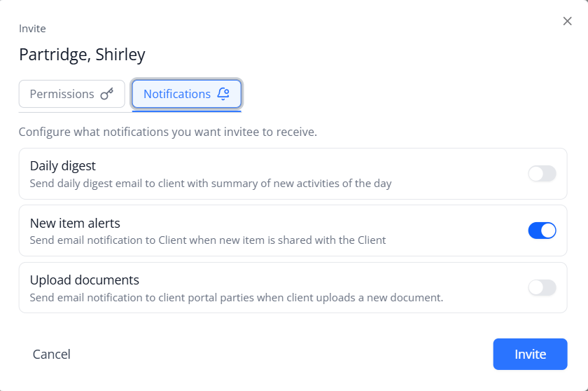Click the 'new item is shared' description text

[208, 240]
